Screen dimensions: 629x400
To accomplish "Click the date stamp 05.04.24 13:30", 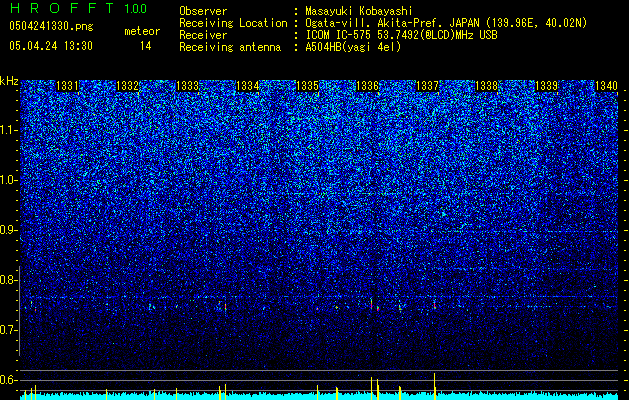I will (51, 46).
